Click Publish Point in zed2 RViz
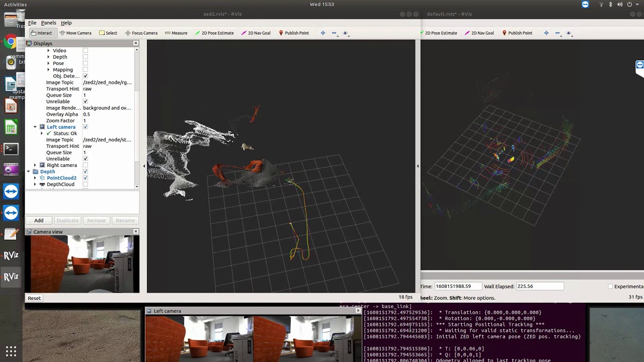This screenshot has height=362, width=644. 293,33
